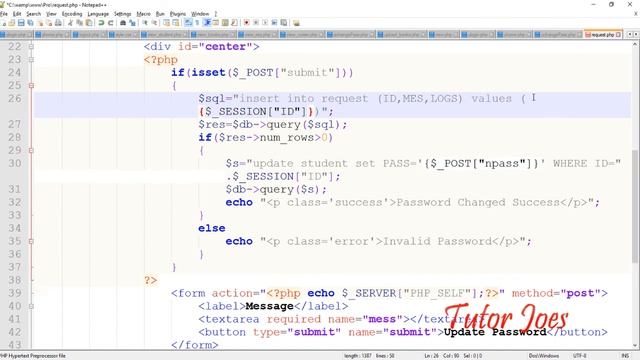Image resolution: width=640 pixels, height=360 pixels.
Task: Click the Copy toolbar icon
Action: click(x=80, y=23)
